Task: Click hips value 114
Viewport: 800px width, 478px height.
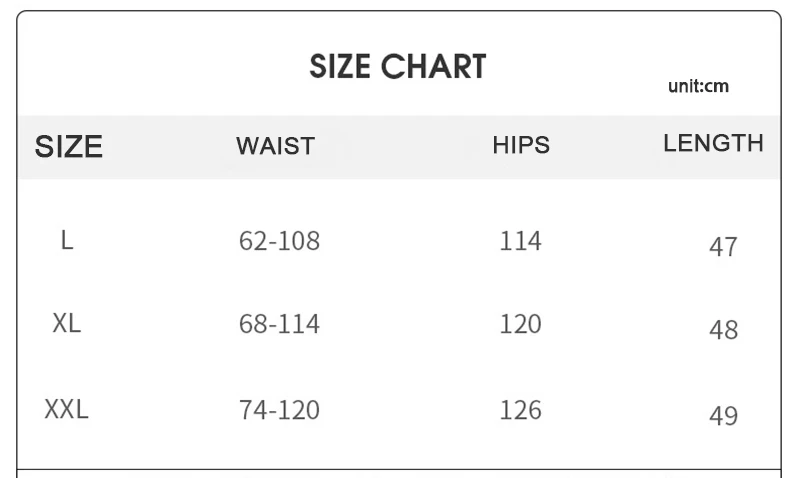Action: tap(520, 241)
